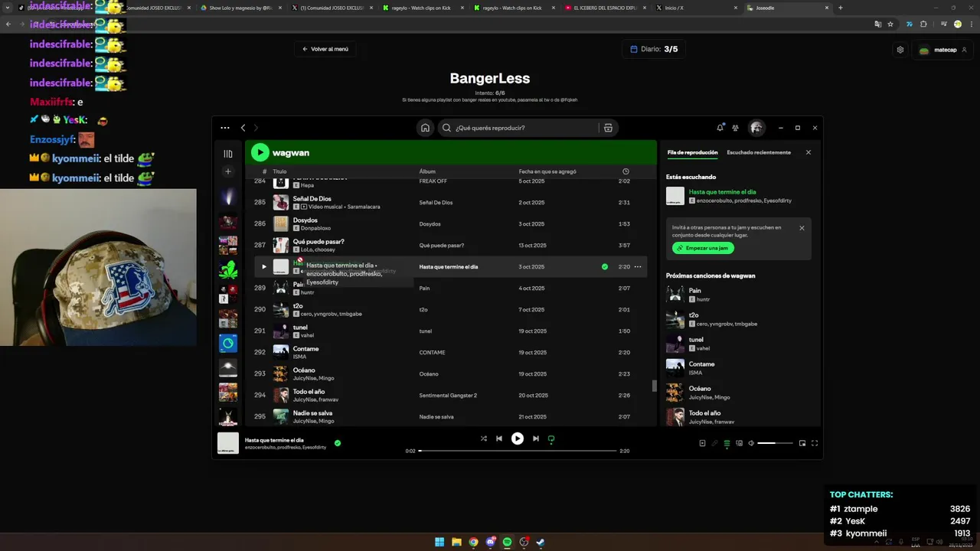Viewport: 980px width, 551px height.
Task: Sort by Título column
Action: coord(279,171)
